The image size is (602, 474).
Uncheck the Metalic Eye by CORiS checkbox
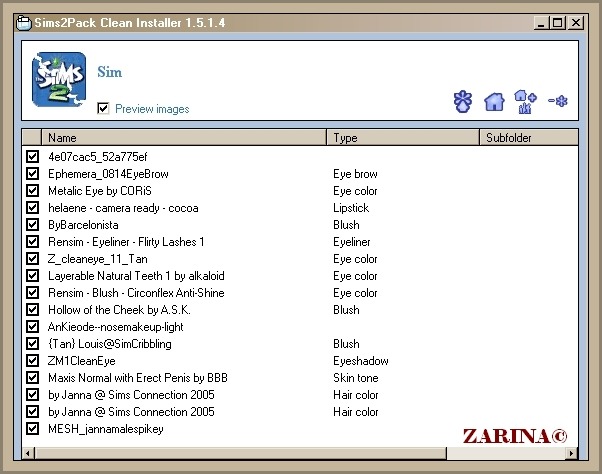point(33,190)
